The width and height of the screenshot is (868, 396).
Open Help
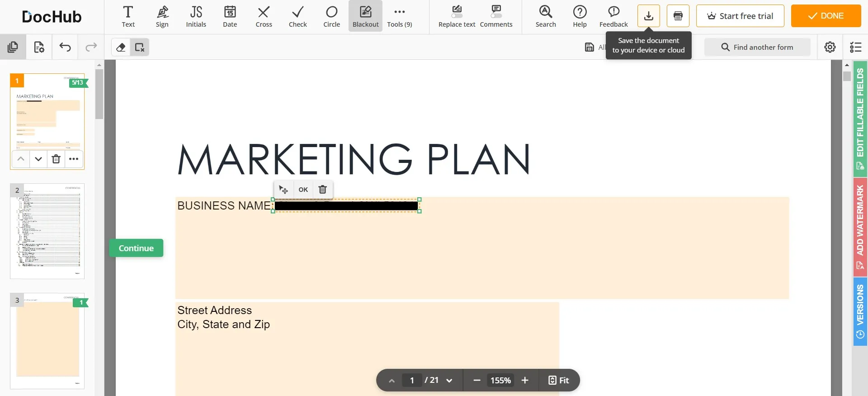click(x=580, y=16)
